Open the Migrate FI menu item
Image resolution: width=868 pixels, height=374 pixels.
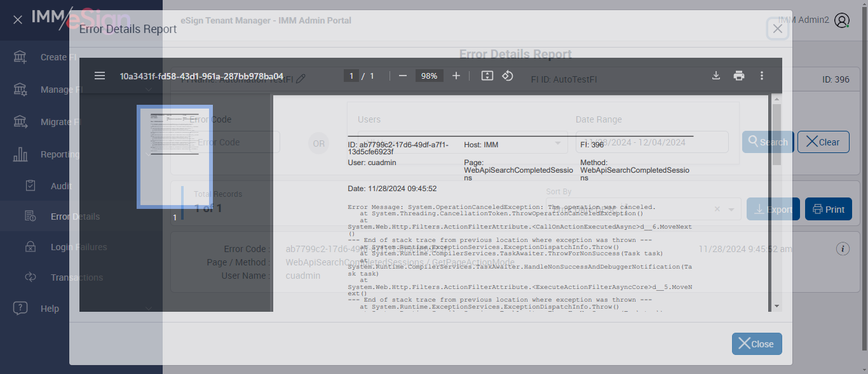point(60,122)
